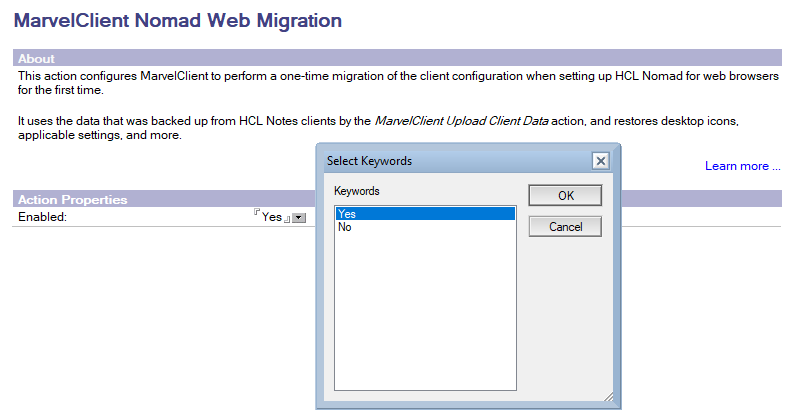Close the Select Keywords dialog

(600, 161)
